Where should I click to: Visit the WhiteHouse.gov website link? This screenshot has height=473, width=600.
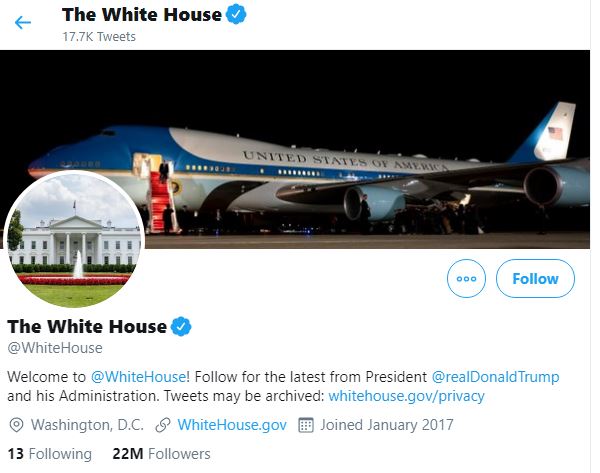(x=232, y=425)
